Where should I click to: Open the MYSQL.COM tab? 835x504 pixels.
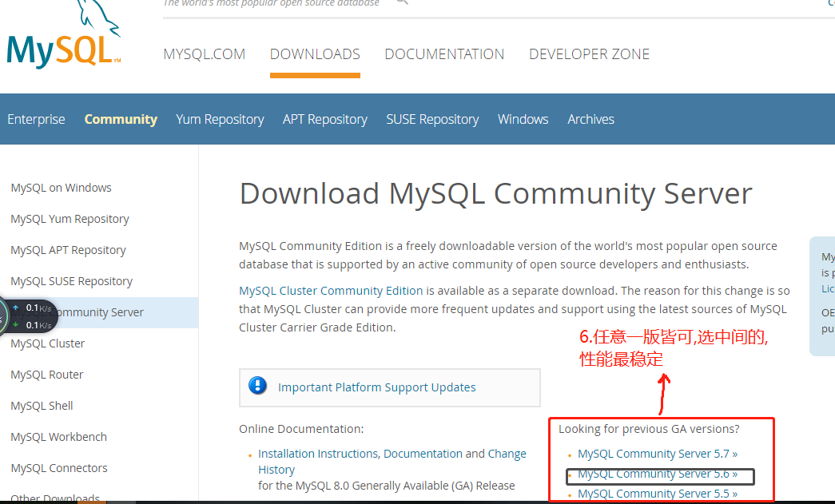click(x=204, y=54)
